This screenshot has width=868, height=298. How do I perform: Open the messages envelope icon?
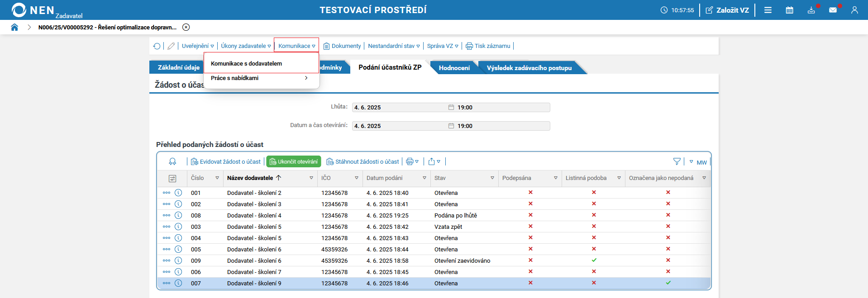tap(833, 10)
